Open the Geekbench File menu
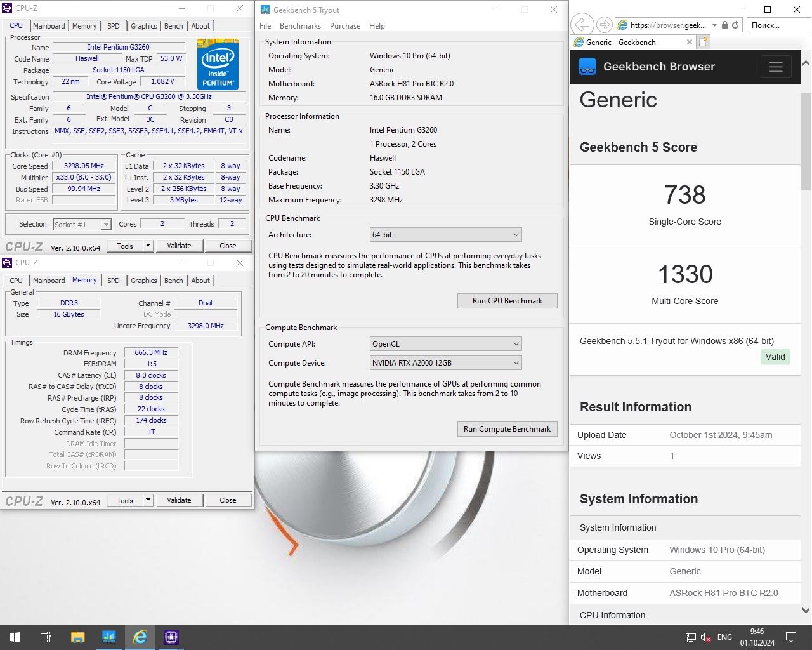 pyautogui.click(x=265, y=26)
